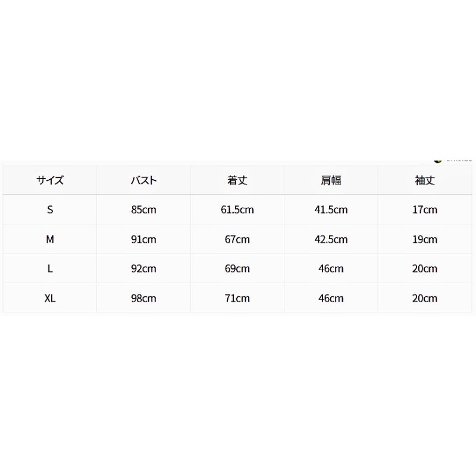Click the 85cm bust cell
The height and width of the screenshot is (476, 476).
(143, 209)
